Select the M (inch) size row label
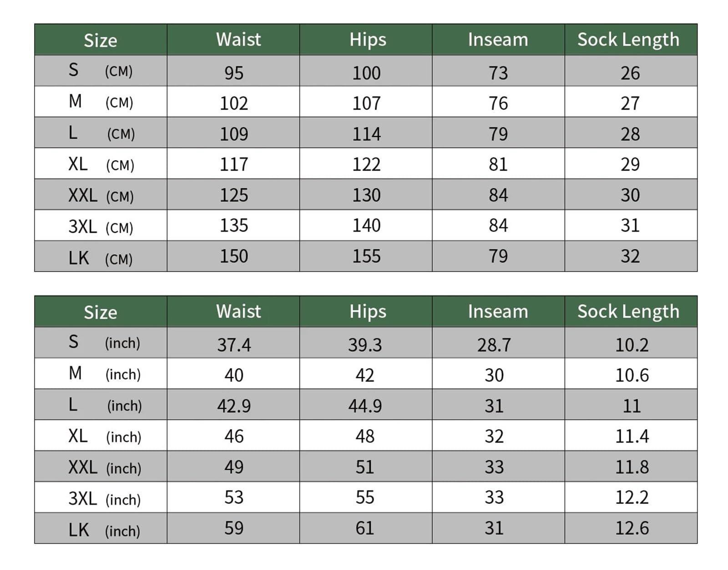This screenshot has width=728, height=570. pos(105,373)
